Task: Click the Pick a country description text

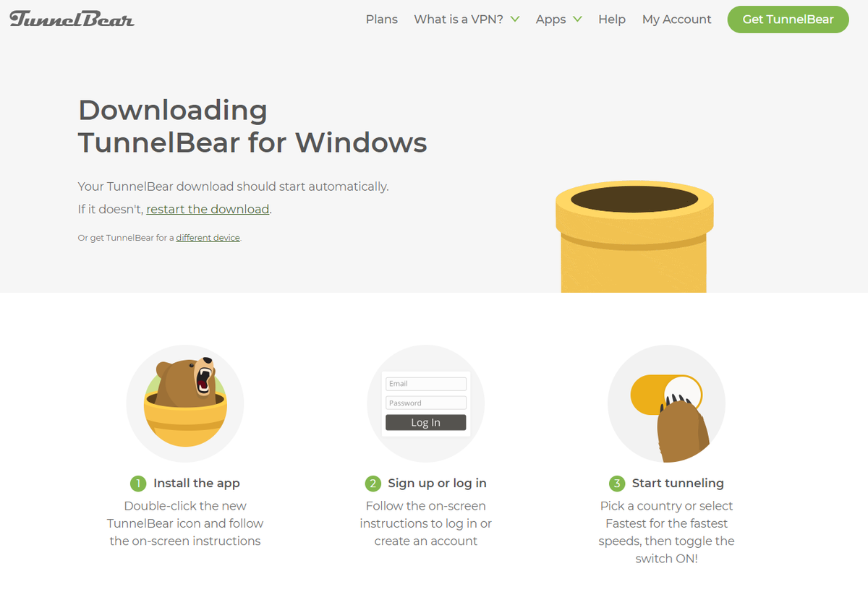Action: 667,532
